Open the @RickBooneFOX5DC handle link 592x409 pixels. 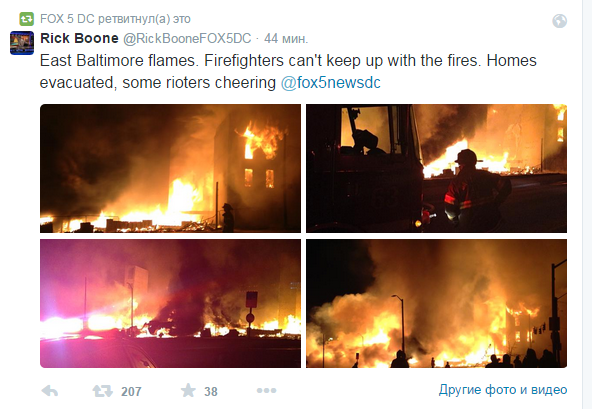point(187,39)
